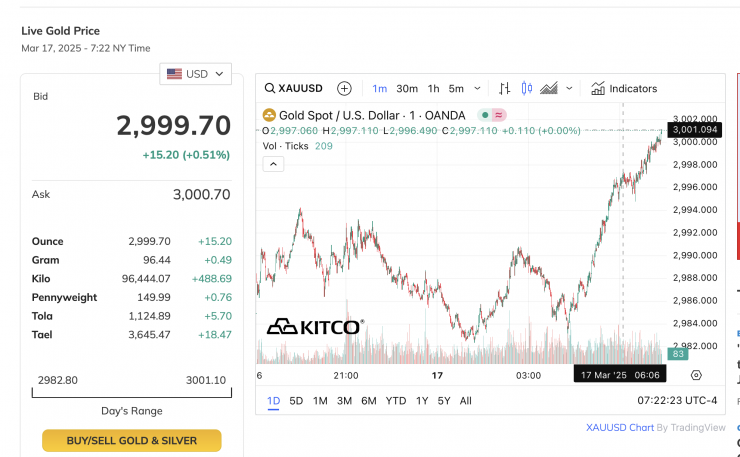The height and width of the screenshot is (457, 740).
Task: Select the bars chart style icon
Action: [x=505, y=88]
